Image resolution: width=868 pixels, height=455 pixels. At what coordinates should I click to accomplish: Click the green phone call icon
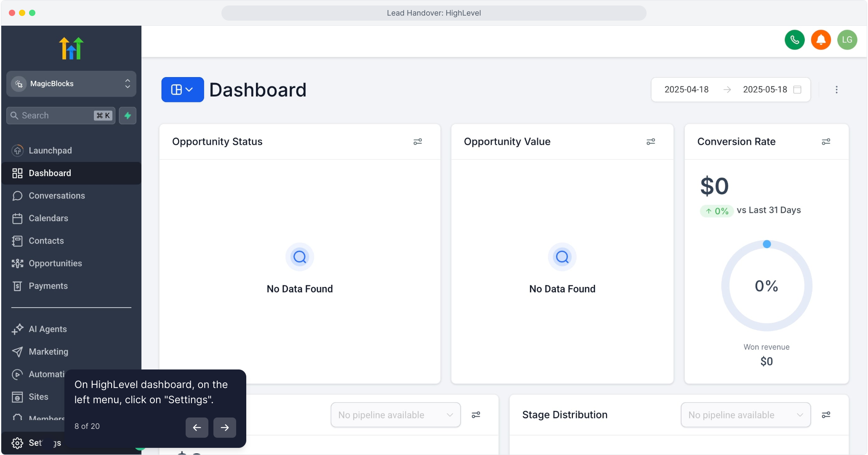point(794,40)
